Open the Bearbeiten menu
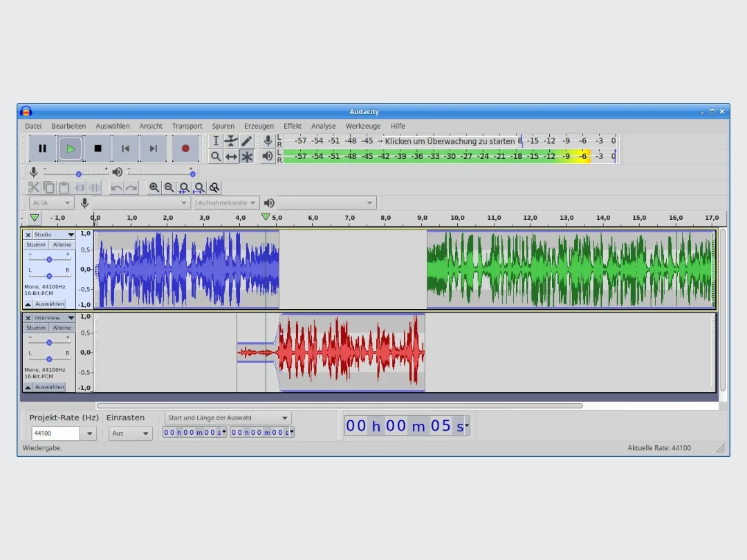Screen dimensions: 747x560 point(68,127)
